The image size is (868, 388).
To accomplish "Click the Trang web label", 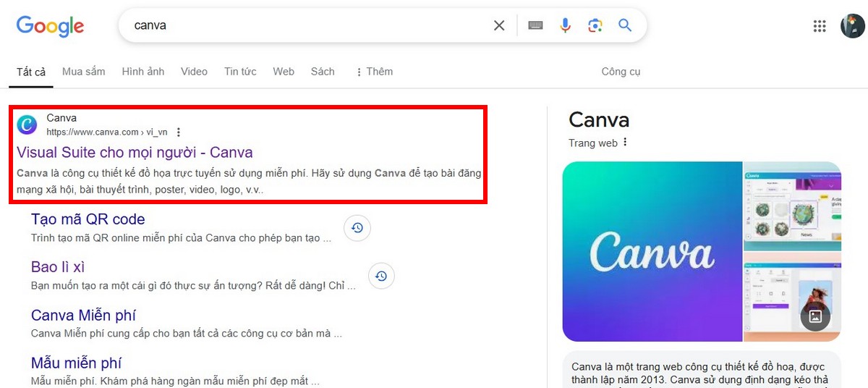I will click(x=593, y=143).
